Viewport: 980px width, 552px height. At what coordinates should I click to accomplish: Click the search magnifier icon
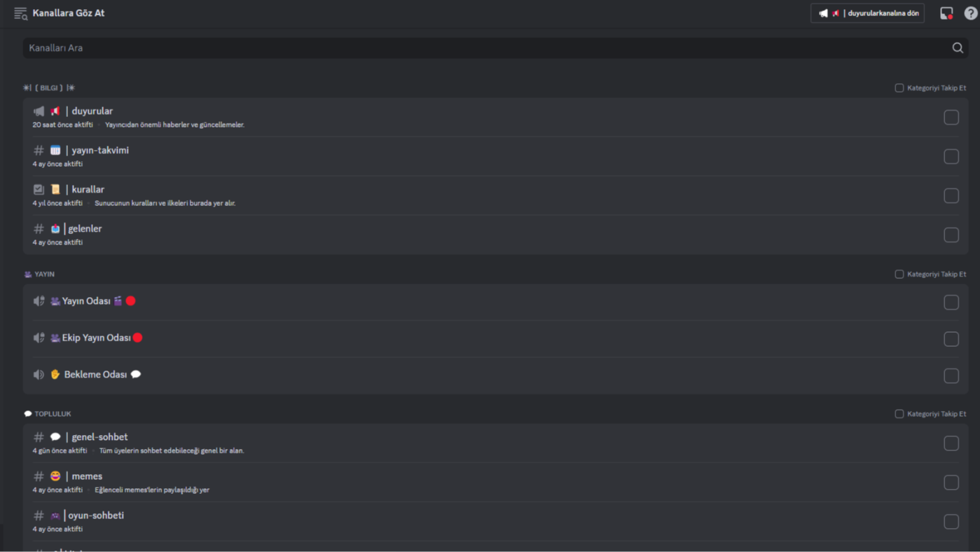(x=958, y=48)
